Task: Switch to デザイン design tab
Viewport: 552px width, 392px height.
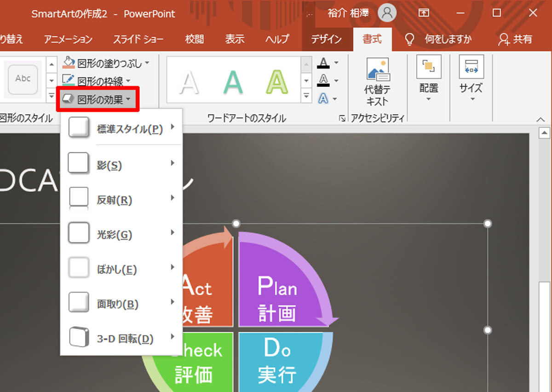Action: (326, 40)
